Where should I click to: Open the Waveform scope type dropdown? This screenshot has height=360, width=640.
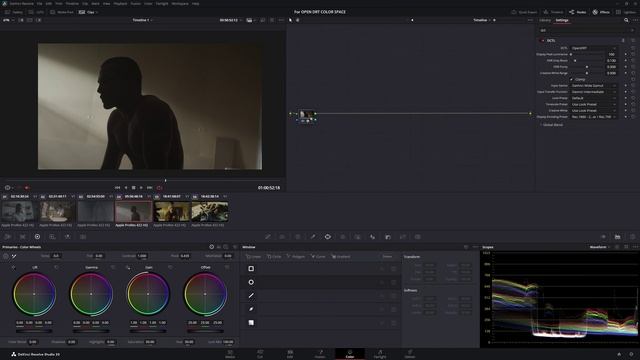(600, 247)
